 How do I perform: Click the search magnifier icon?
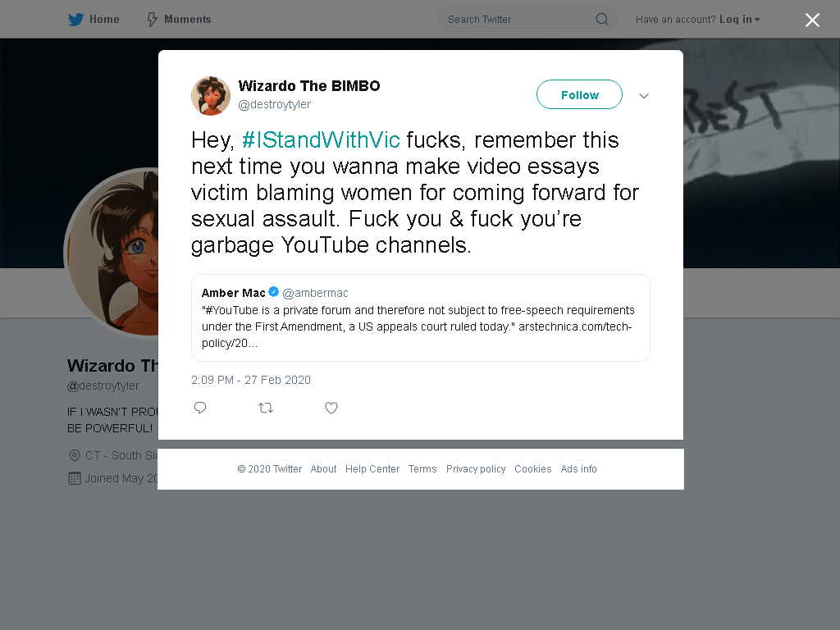[601, 20]
